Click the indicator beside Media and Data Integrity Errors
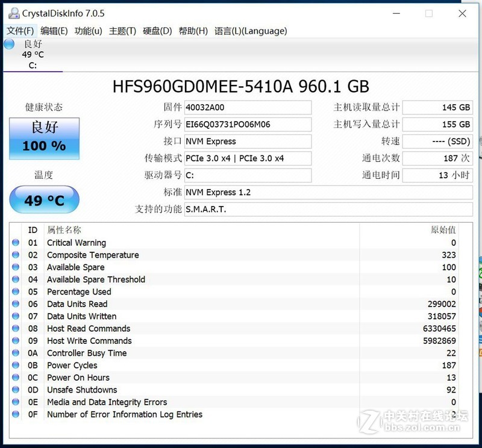This screenshot has width=482, height=448. 15,402
